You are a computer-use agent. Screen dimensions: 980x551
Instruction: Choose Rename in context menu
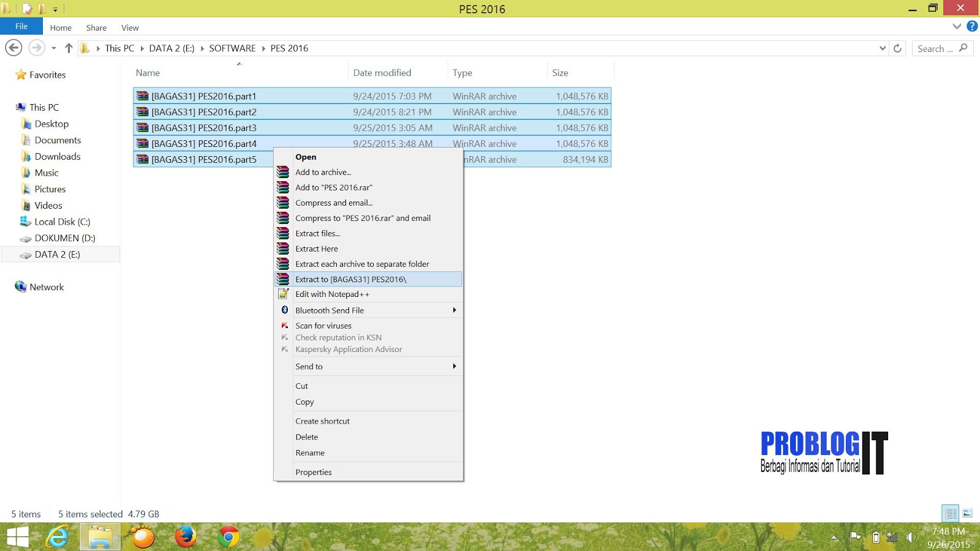[368, 453]
